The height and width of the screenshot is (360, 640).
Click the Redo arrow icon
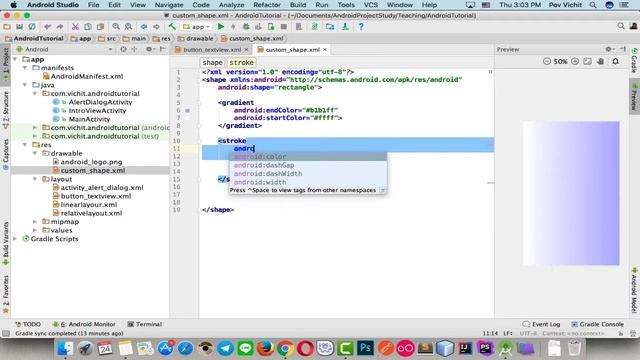(60, 27)
